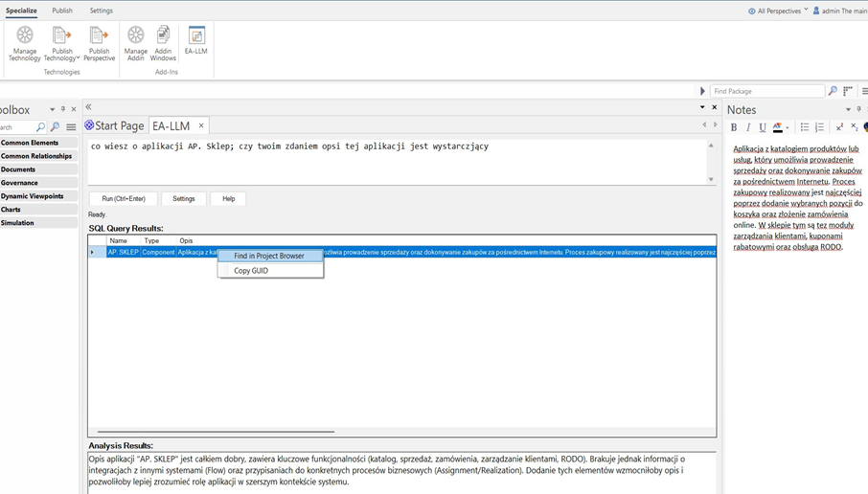Image resolution: width=868 pixels, height=494 pixels.
Task: Choose Find in Project Browser
Action: pyautogui.click(x=269, y=256)
